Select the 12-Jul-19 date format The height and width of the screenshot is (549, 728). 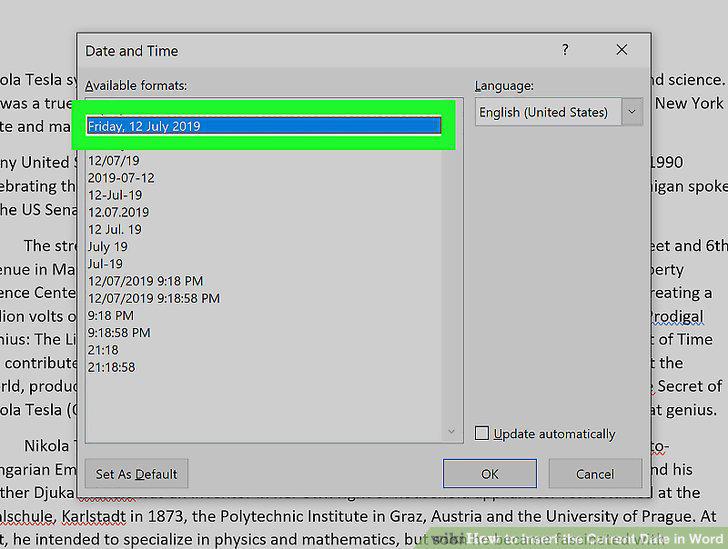pyautogui.click(x=115, y=195)
